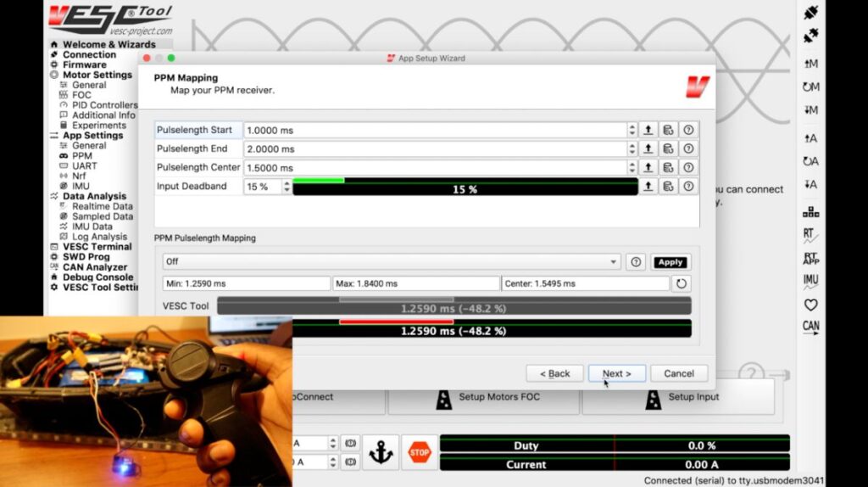Click help icon beside PPM mapping dropdown

tap(636, 262)
